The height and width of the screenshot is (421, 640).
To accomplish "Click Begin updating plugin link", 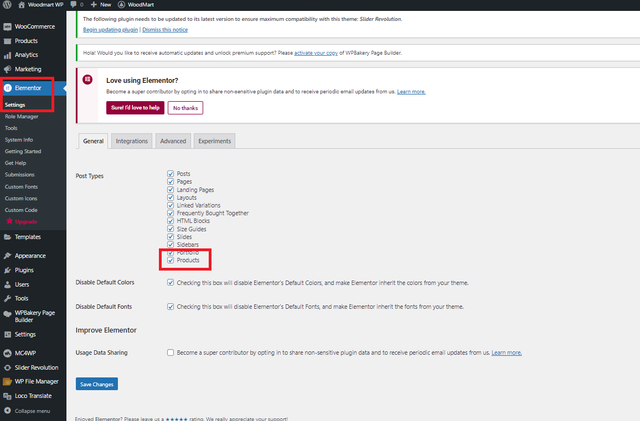I will click(x=110, y=30).
